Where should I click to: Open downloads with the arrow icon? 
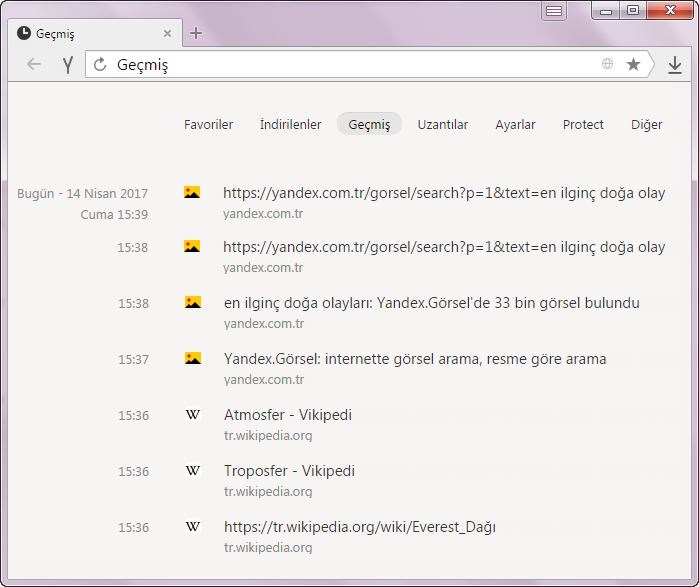[x=675, y=65]
